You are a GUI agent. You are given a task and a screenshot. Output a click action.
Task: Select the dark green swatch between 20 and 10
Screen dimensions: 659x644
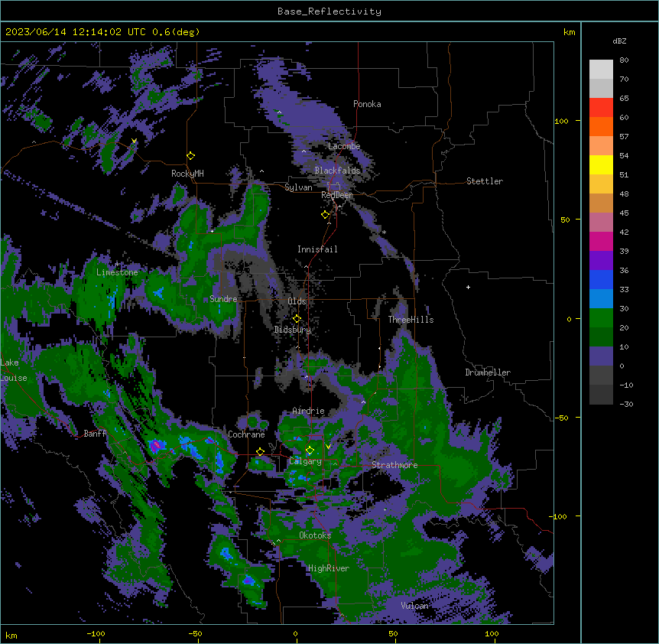[x=601, y=337]
